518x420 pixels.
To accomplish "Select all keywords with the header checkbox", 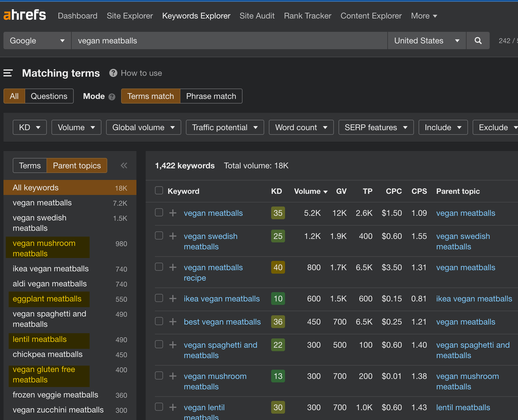I will (159, 190).
